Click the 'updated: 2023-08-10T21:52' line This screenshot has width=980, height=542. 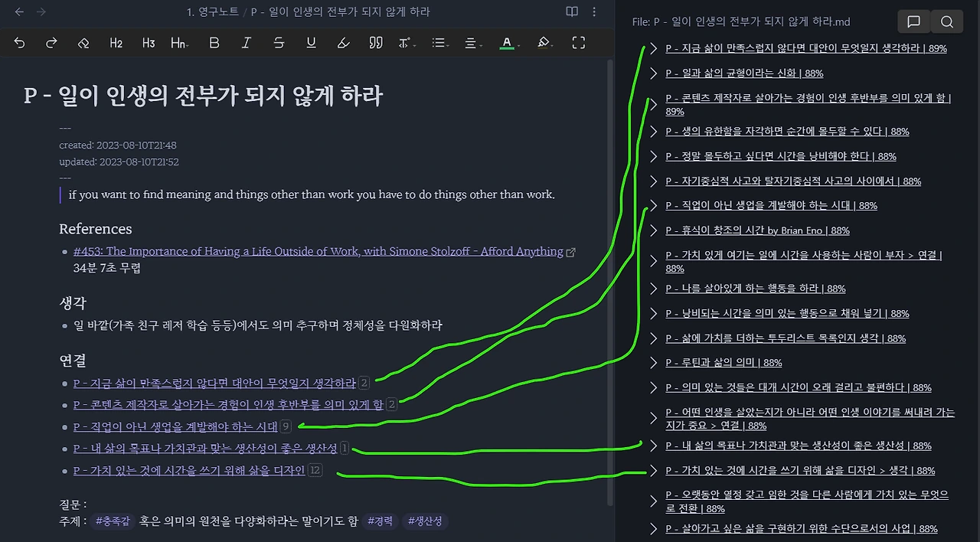click(x=119, y=162)
